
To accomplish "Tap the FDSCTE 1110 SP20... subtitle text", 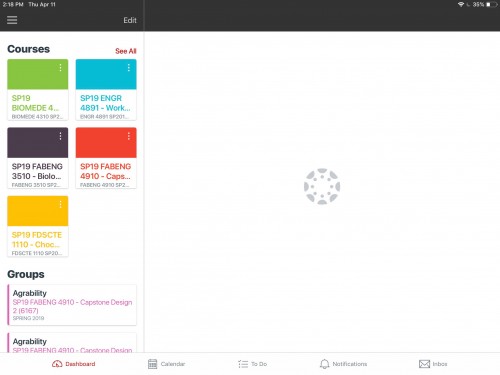I will click(x=37, y=253).
